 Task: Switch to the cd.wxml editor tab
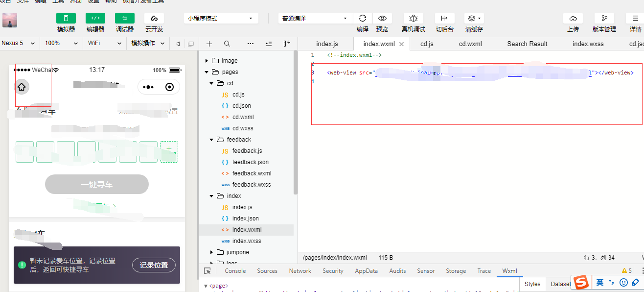470,44
